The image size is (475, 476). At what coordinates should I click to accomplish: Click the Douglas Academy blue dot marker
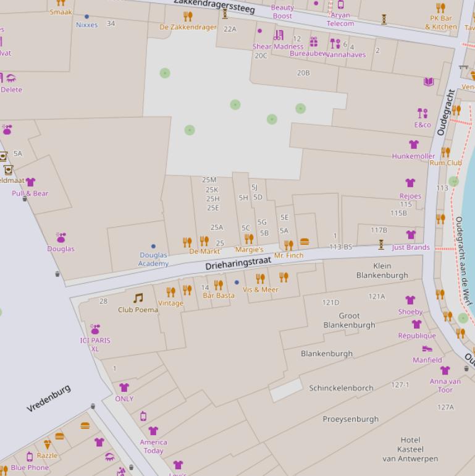[x=153, y=246]
